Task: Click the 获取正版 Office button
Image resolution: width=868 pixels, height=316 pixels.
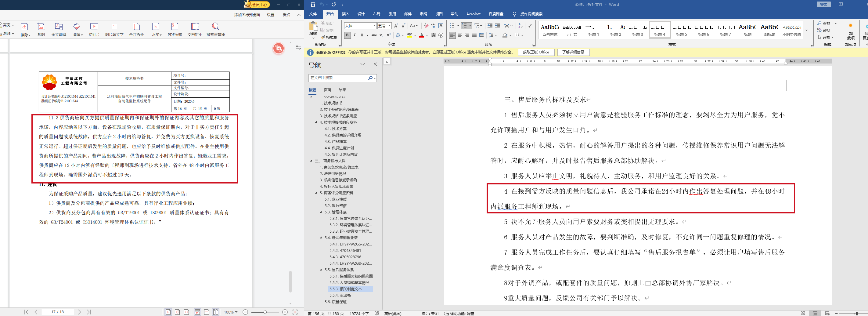Action: pos(536,52)
